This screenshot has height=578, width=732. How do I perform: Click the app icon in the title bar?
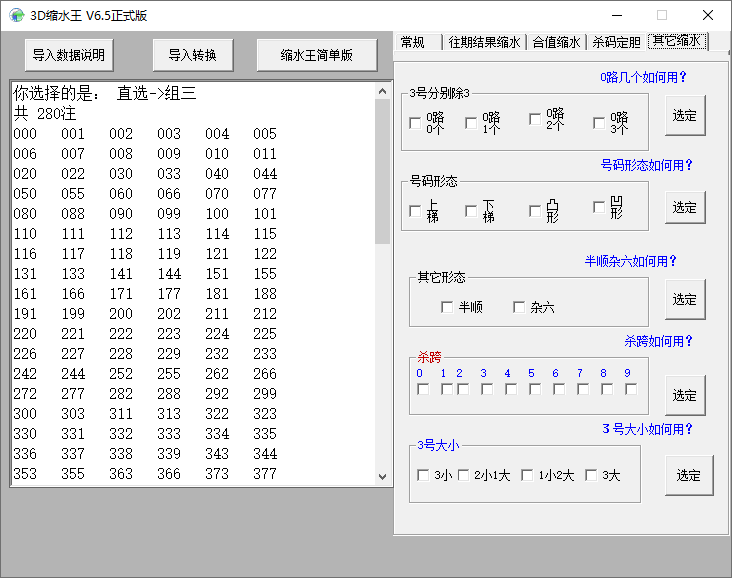[16, 15]
